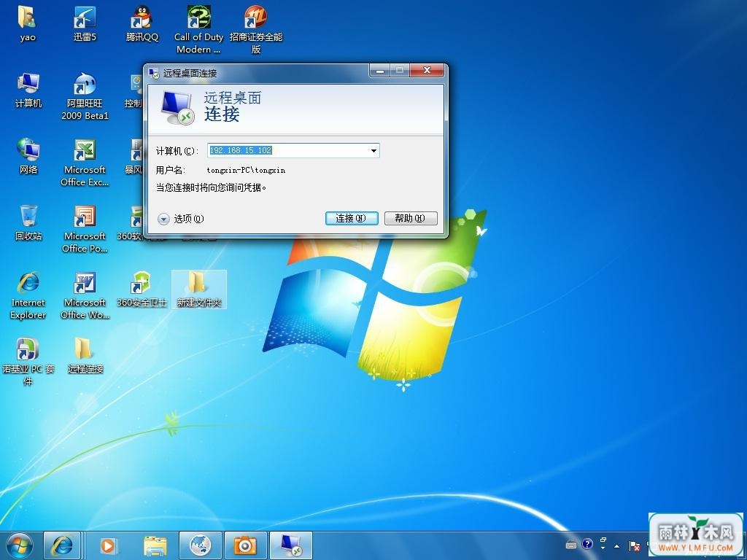The image size is (747, 560).
Task: Open Windows Media Player from taskbar
Action: pyautogui.click(x=109, y=545)
